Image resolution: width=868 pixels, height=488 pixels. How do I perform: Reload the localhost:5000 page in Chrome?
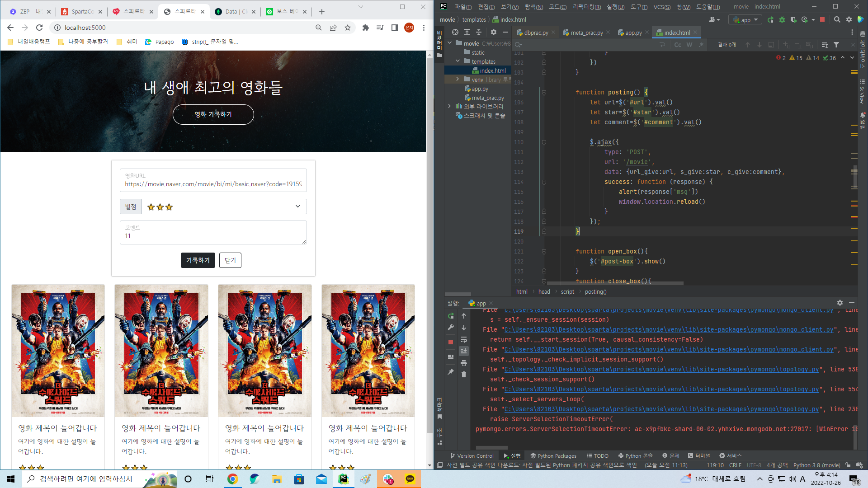point(39,28)
